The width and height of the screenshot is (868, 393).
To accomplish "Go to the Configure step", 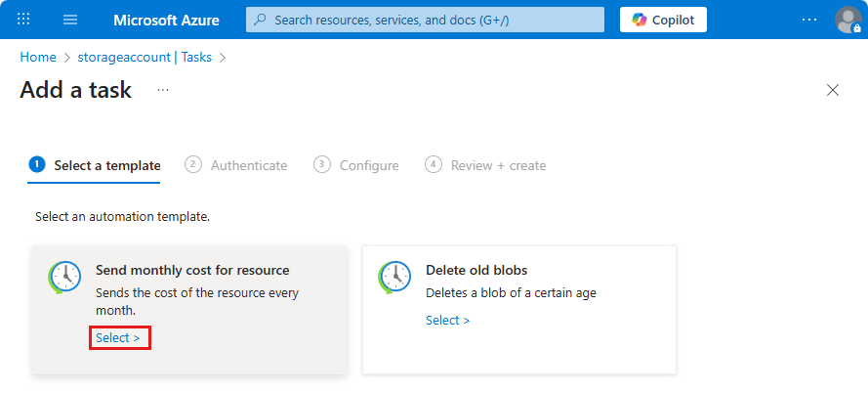I will pyautogui.click(x=356, y=165).
